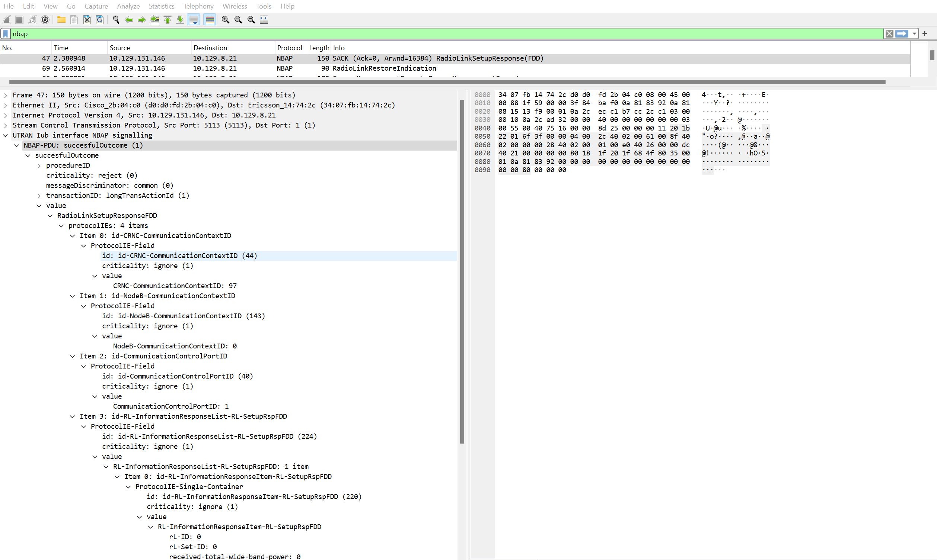Open the display filter history dropdown
Viewport: 937px width, 560px height.
pyautogui.click(x=914, y=34)
